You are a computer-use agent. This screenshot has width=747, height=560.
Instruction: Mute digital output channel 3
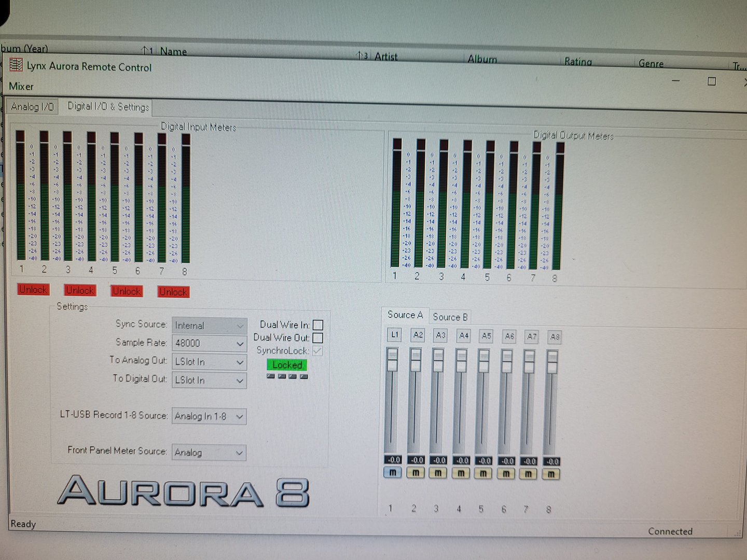(x=438, y=473)
